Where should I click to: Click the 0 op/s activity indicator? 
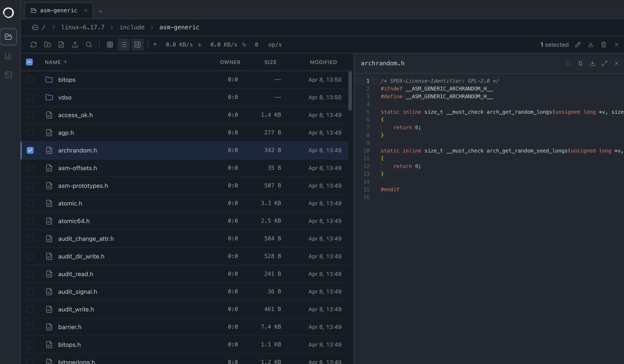pos(262,45)
